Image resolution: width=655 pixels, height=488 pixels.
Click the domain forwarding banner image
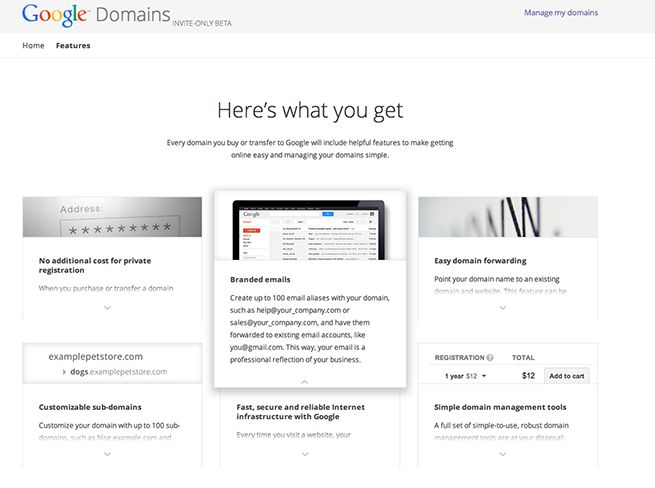pos(508,217)
